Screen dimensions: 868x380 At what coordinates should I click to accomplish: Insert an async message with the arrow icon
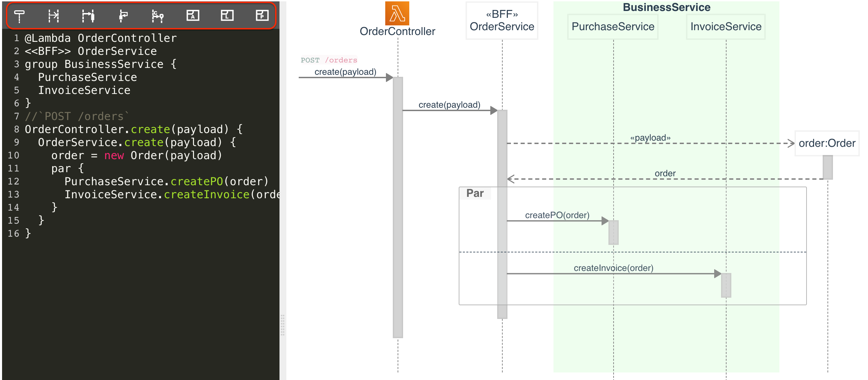point(54,16)
